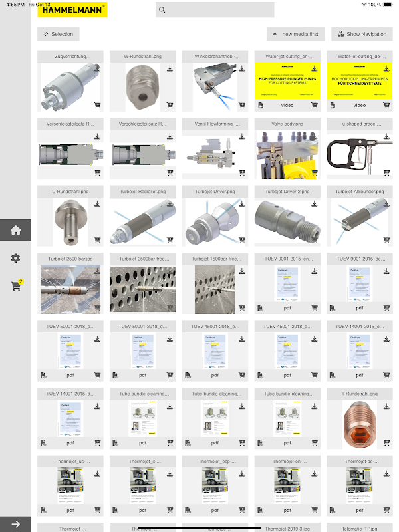The image size is (399, 532).
Task: Download Turbojet-Driver.png
Action: point(242,203)
